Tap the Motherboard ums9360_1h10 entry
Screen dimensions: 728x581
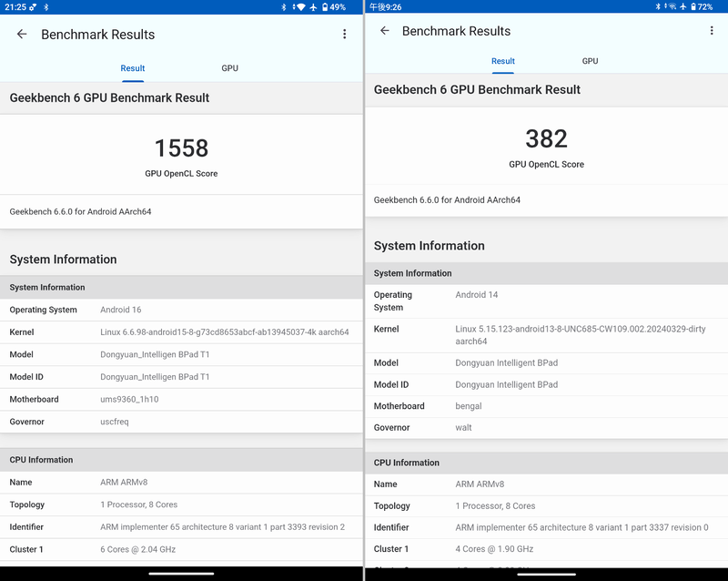point(182,399)
